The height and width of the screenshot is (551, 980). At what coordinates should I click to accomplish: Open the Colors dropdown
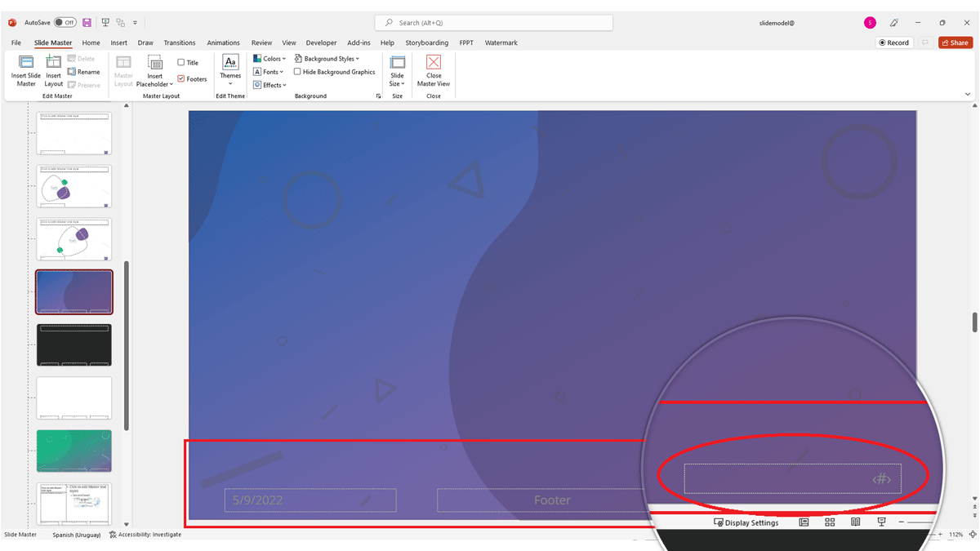(269, 57)
